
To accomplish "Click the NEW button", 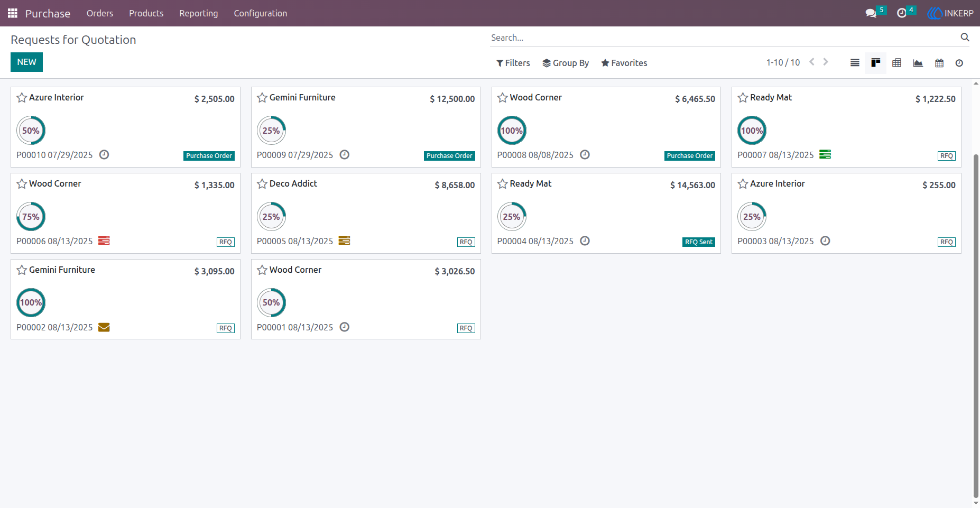I will tap(26, 62).
